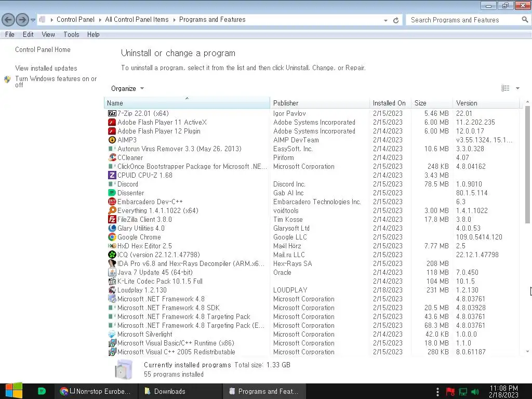Click the HxD Hex Editor 2.5 icon
Image resolution: width=532 pixels, height=399 pixels.
pyautogui.click(x=112, y=246)
